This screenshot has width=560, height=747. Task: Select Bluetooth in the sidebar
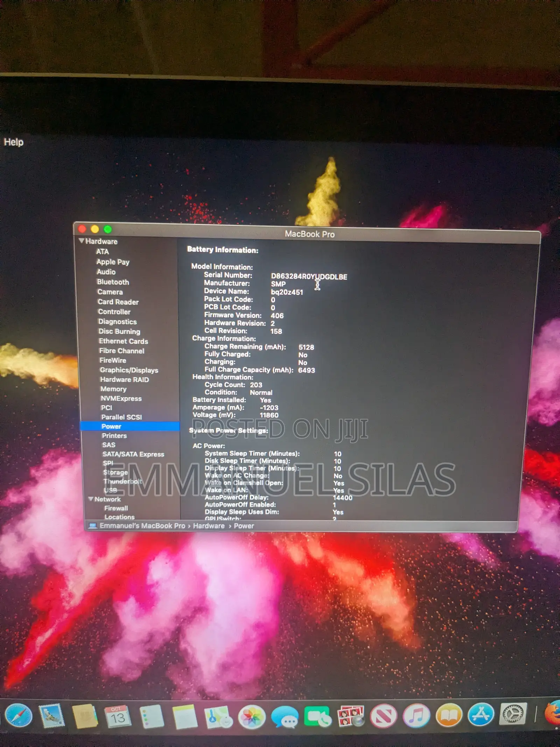(x=113, y=282)
